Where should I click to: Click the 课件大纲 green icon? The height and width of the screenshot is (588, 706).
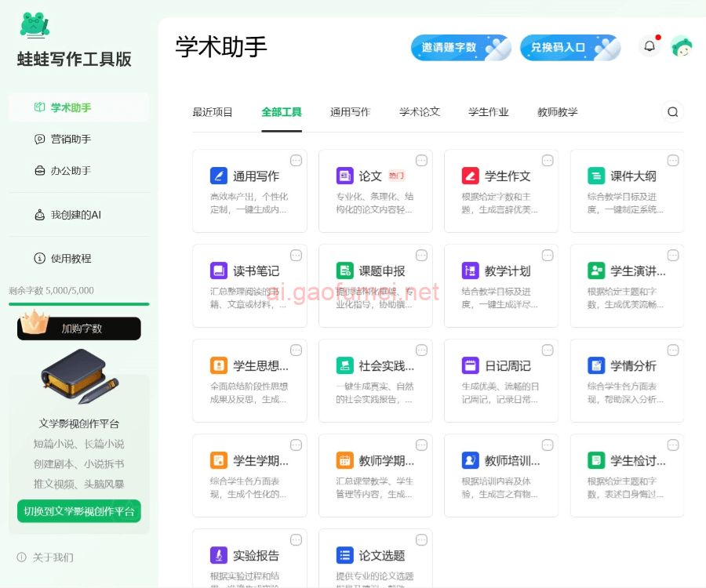pos(596,176)
